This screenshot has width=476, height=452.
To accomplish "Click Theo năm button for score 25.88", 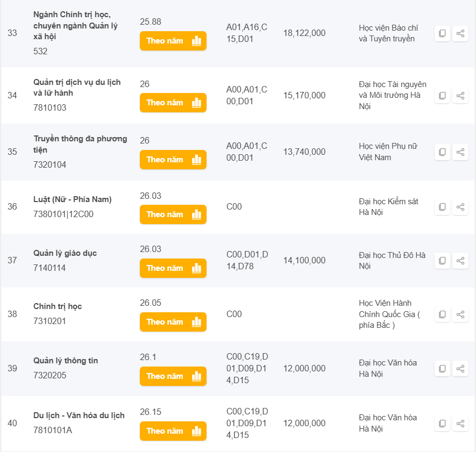I will point(173,41).
